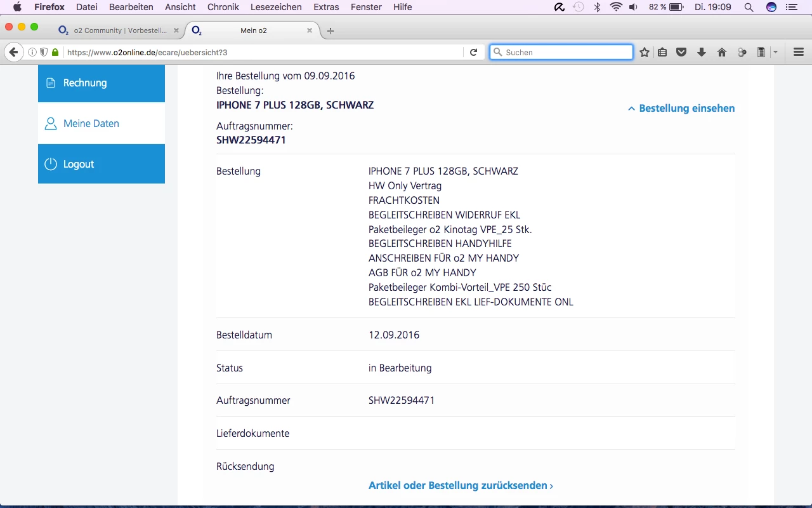
Task: Show battery status at 82 %
Action: coord(666,7)
